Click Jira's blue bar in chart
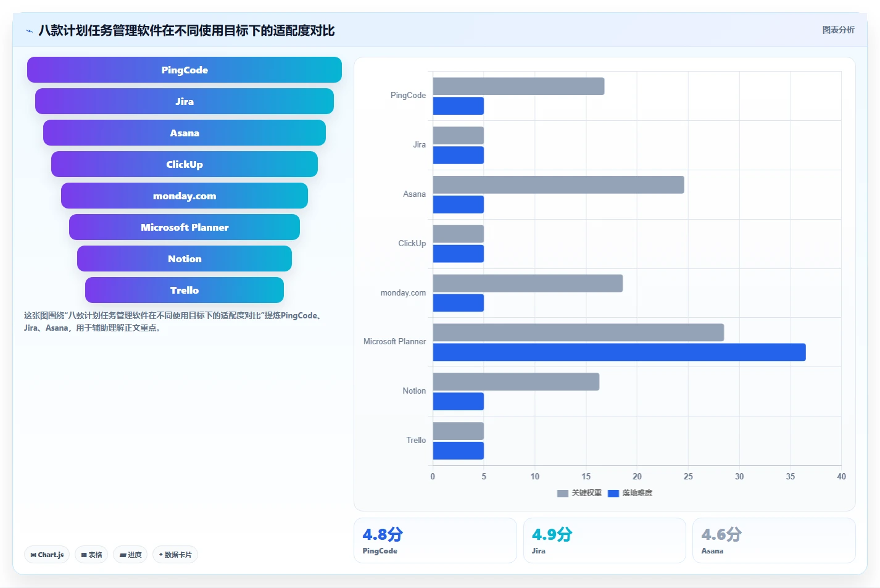880x588 pixels. click(459, 155)
